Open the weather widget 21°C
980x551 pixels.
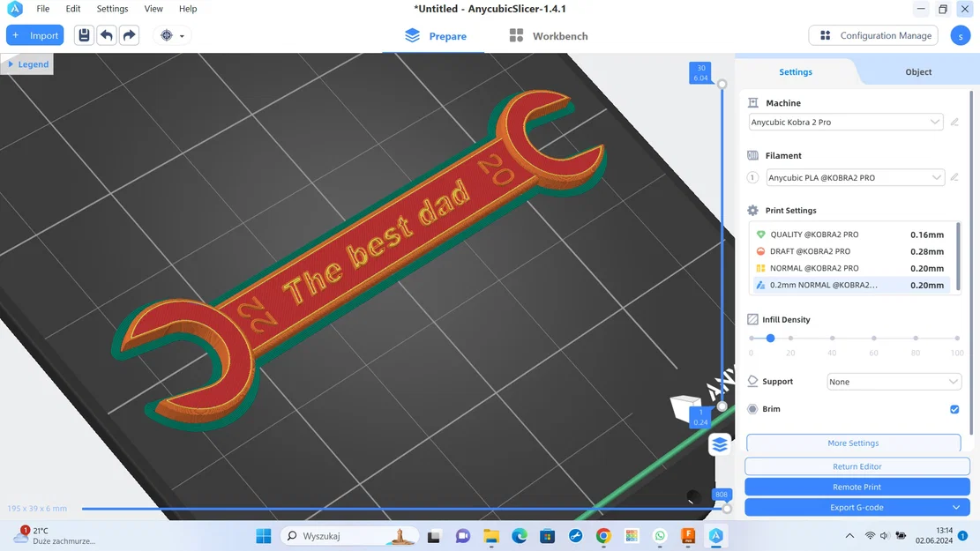coord(55,535)
